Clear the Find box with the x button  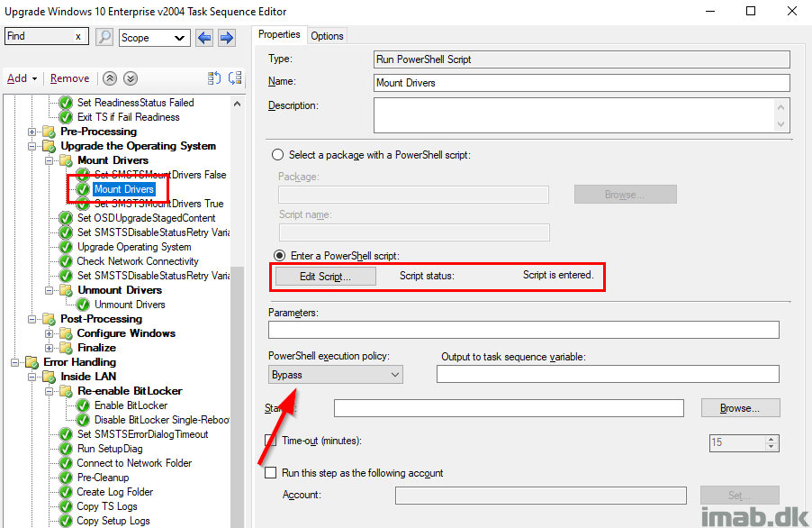[x=78, y=36]
